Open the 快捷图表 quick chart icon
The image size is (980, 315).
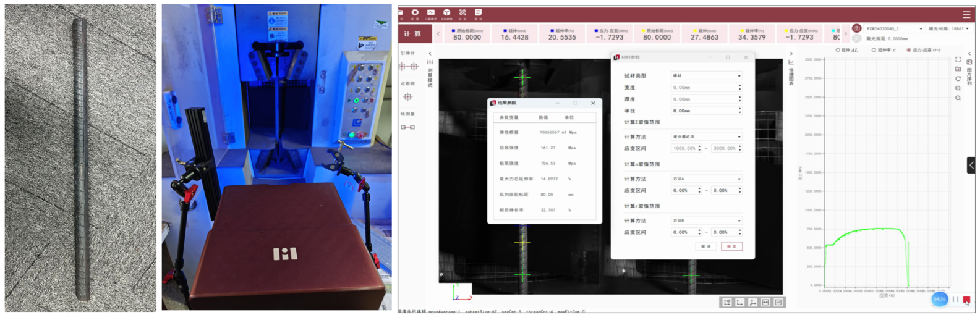click(x=791, y=62)
